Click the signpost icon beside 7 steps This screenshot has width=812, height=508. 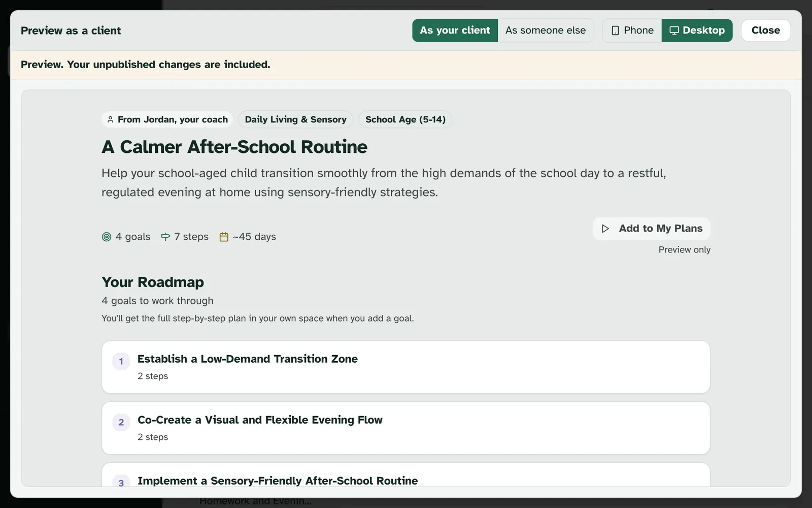tap(165, 237)
